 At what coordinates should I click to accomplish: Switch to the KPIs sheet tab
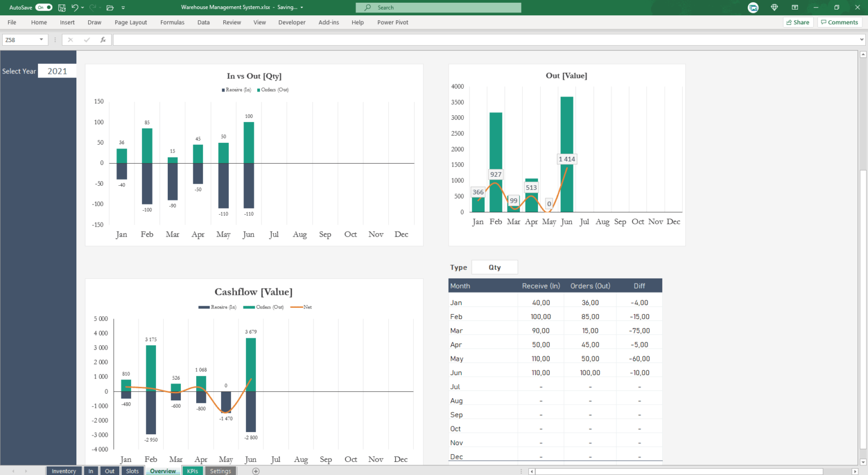(x=193, y=470)
